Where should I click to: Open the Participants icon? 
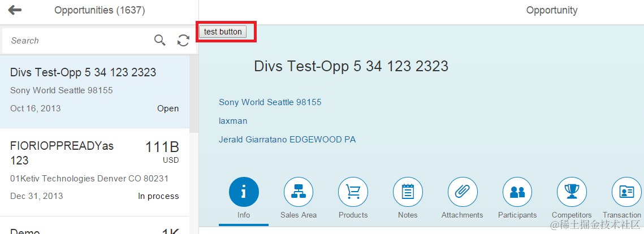pos(517,192)
